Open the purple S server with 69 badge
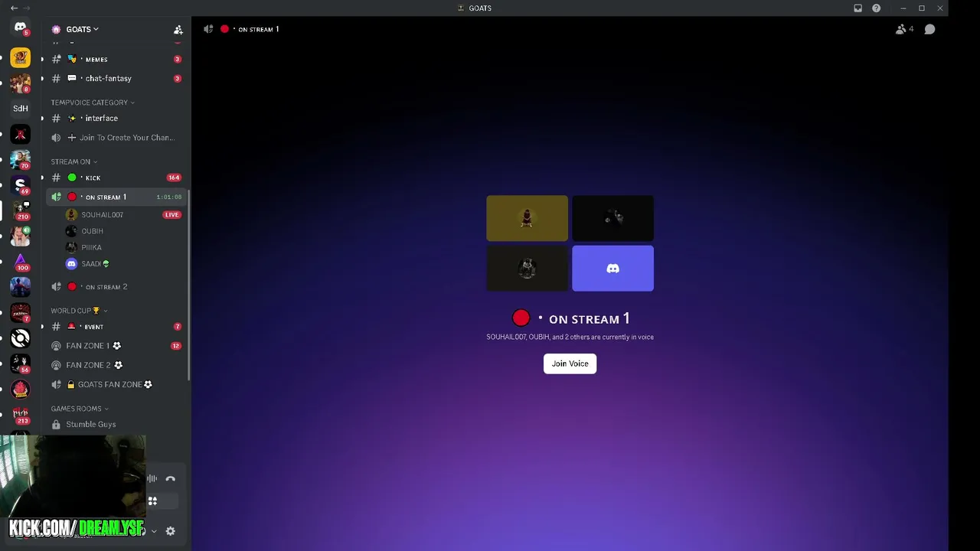The image size is (980, 551). (x=20, y=184)
